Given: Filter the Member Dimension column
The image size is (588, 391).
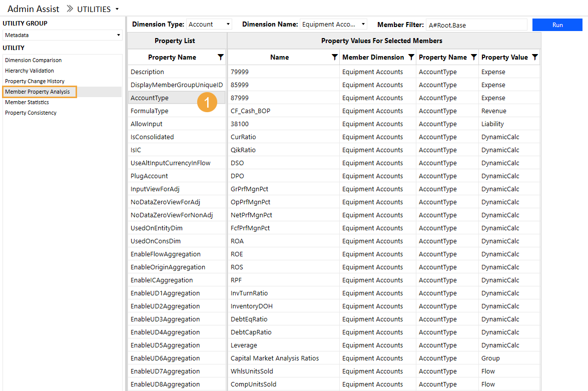Looking at the screenshot, I should (x=411, y=58).
